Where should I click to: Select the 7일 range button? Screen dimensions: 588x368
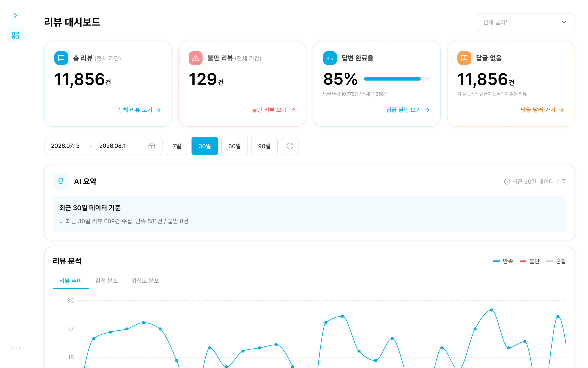(x=177, y=146)
